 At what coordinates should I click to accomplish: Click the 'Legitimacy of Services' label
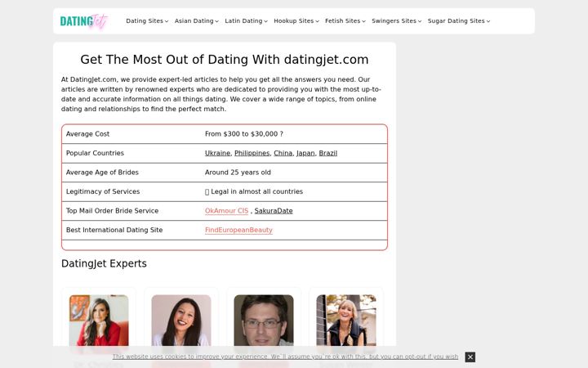click(x=103, y=191)
